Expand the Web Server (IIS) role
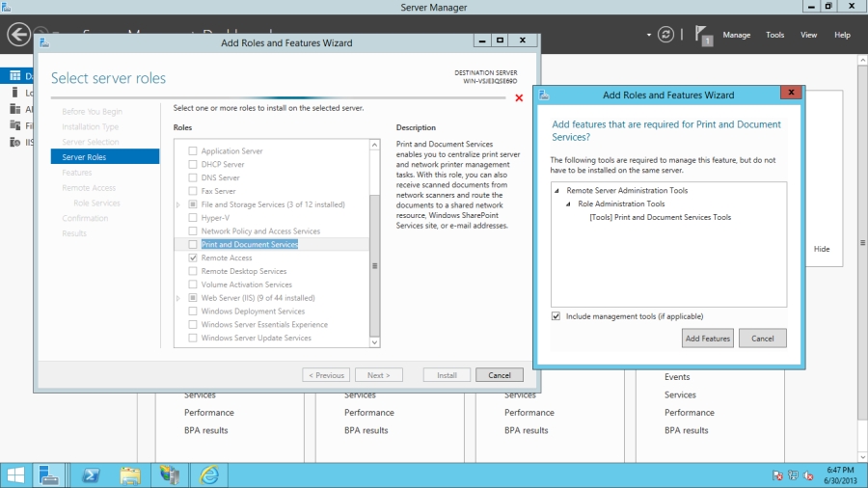This screenshot has width=868, height=488. [x=178, y=298]
